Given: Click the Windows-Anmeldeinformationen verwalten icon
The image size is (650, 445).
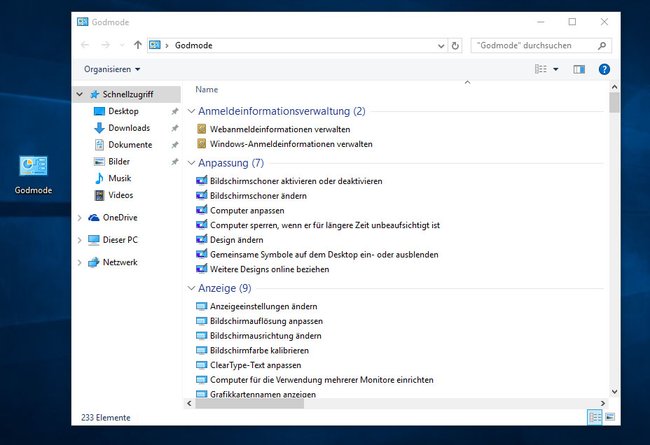Looking at the screenshot, I should click(201, 144).
